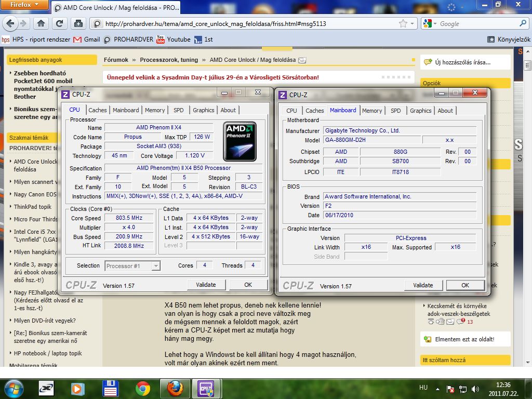
Task: Click Validate in left CPU-Z window
Action: (206, 285)
